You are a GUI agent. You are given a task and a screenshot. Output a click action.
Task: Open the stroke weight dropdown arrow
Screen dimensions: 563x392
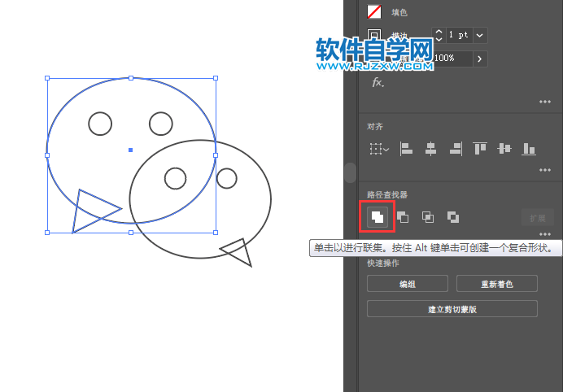[480, 35]
